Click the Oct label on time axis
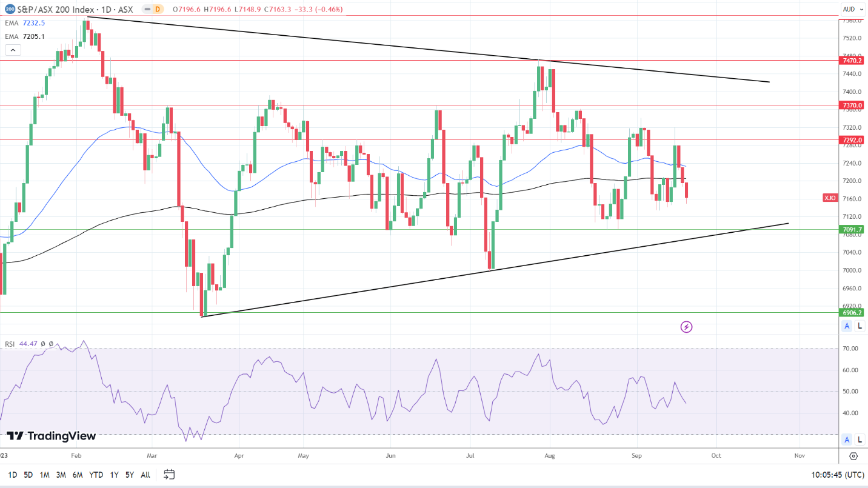868x488 pixels. click(x=716, y=455)
